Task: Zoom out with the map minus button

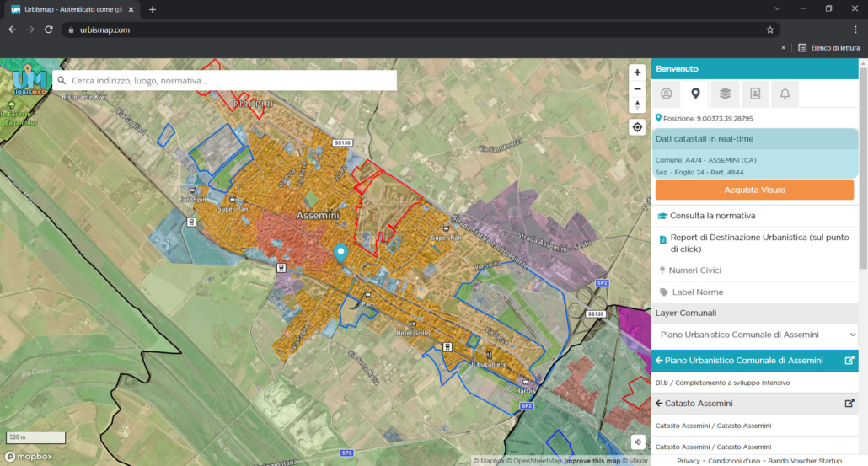Action: pyautogui.click(x=637, y=89)
